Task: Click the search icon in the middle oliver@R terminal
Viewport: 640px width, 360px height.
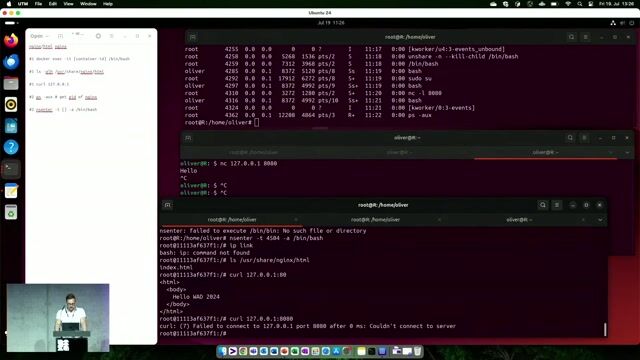Action: click(x=570, y=138)
